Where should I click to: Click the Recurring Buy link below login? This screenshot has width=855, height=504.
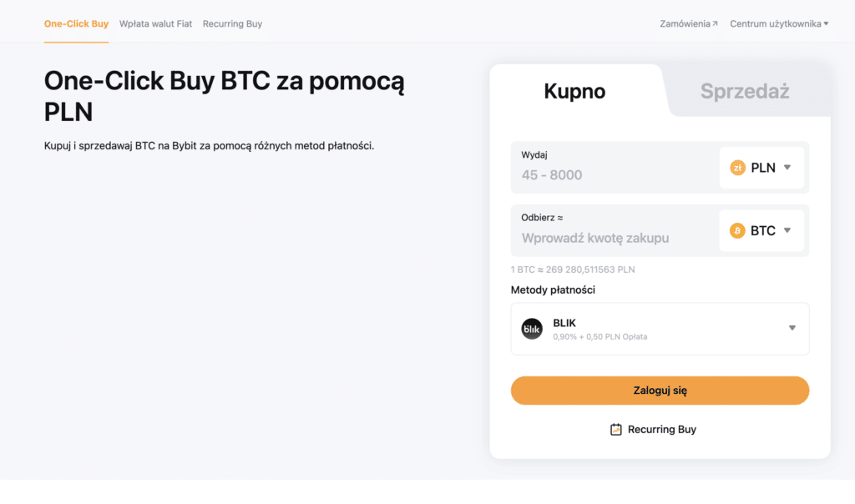[x=661, y=429]
